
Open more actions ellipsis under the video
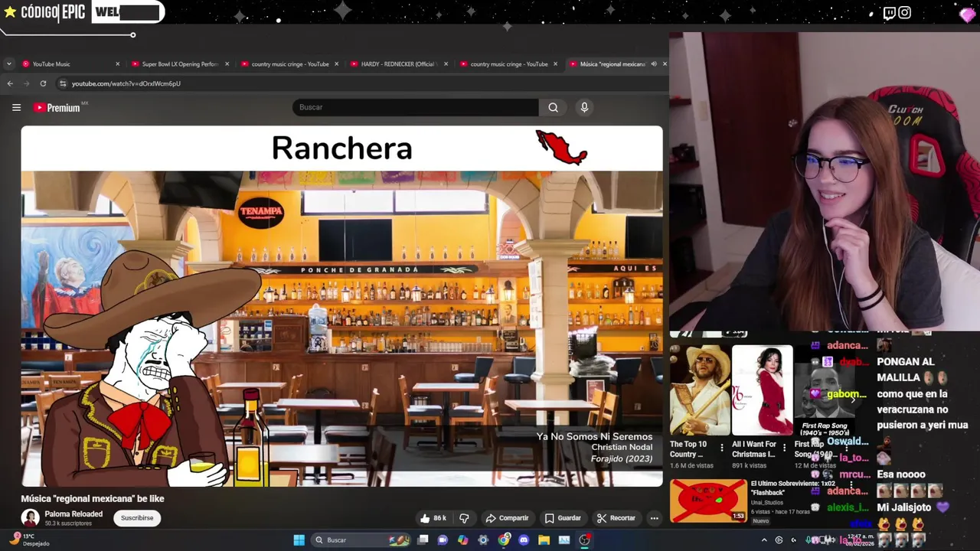coord(654,518)
